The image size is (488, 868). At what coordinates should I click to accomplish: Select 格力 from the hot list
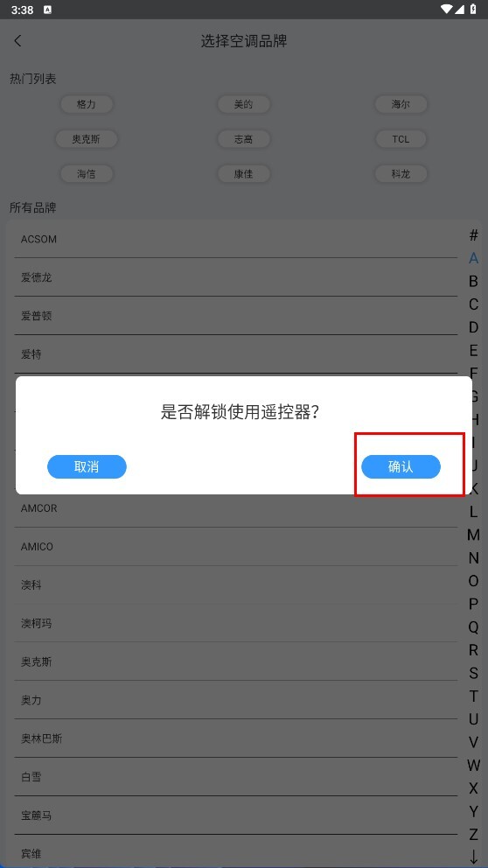click(x=87, y=104)
